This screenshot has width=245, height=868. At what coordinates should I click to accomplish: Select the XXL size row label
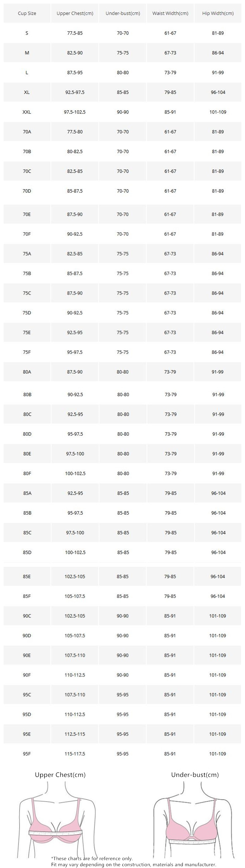tap(27, 112)
